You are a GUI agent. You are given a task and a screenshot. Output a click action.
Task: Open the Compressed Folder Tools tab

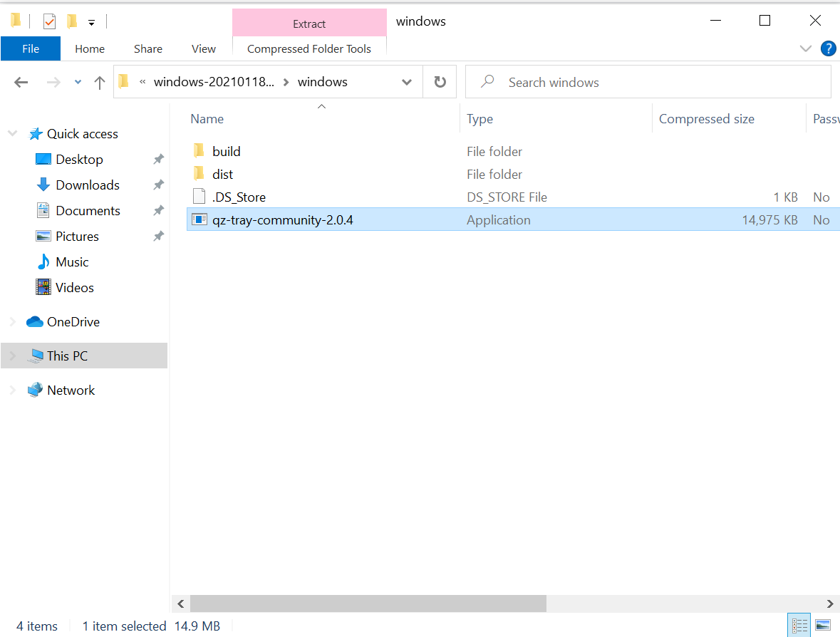coord(309,48)
